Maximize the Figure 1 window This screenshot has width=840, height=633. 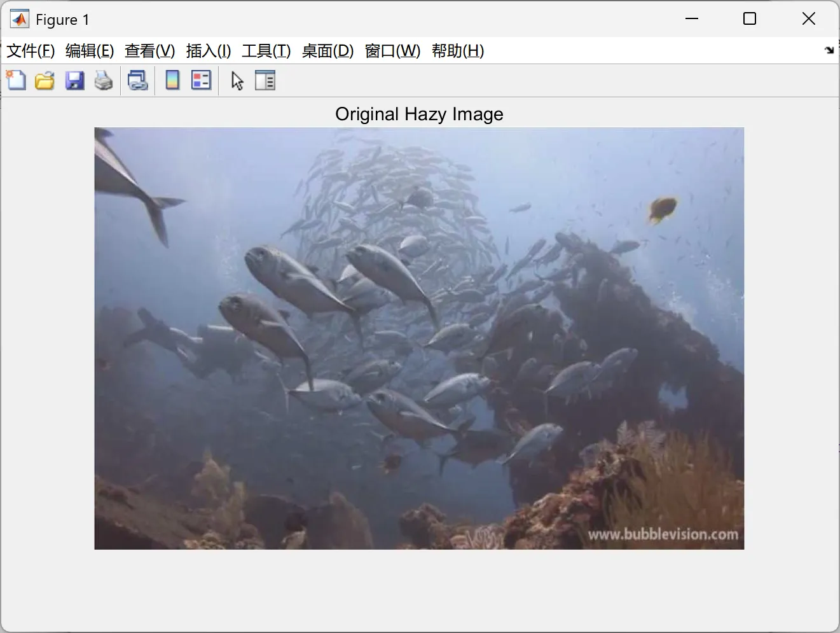pos(750,19)
